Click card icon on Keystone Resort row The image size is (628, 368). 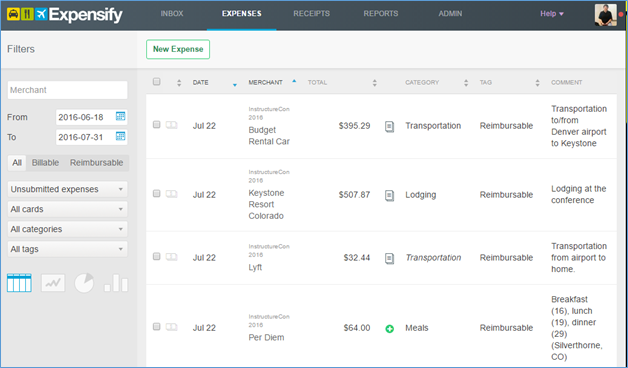click(x=171, y=194)
